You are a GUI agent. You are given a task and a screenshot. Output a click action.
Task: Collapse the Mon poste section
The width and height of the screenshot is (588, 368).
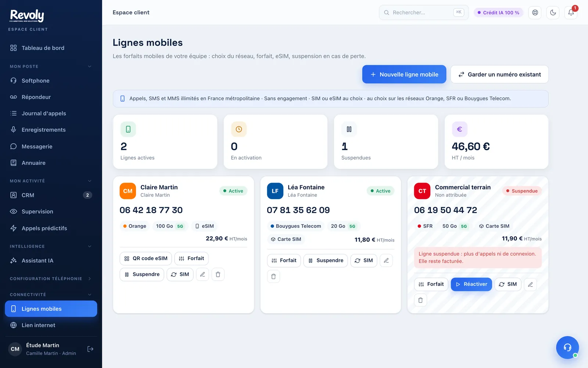[x=51, y=67]
